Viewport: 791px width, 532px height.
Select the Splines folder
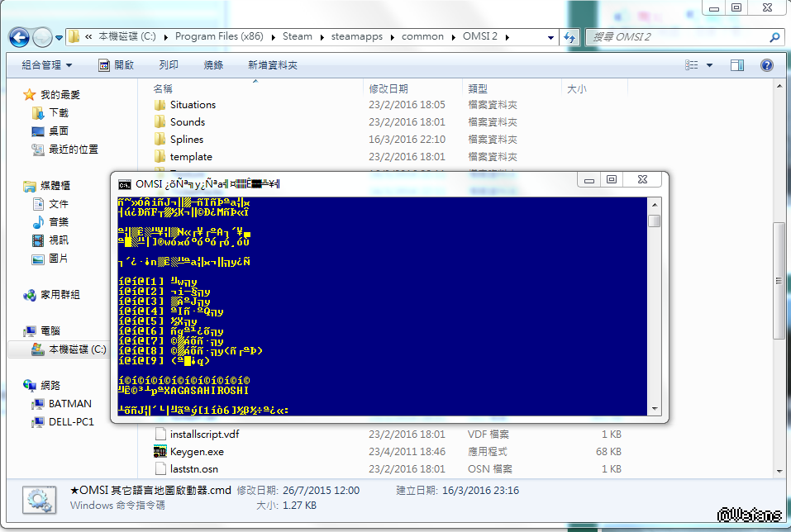pyautogui.click(x=187, y=139)
